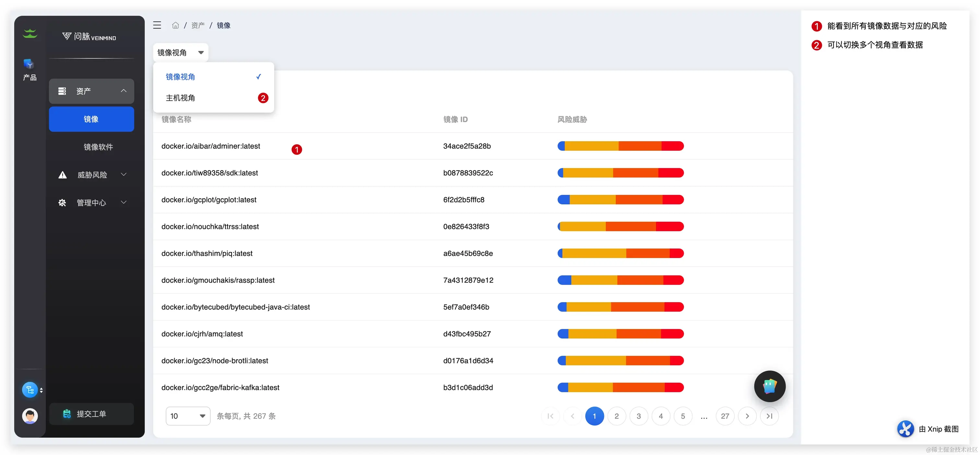Click the user avatar in sidebar
Screen dimensions: 980x455
30,416
